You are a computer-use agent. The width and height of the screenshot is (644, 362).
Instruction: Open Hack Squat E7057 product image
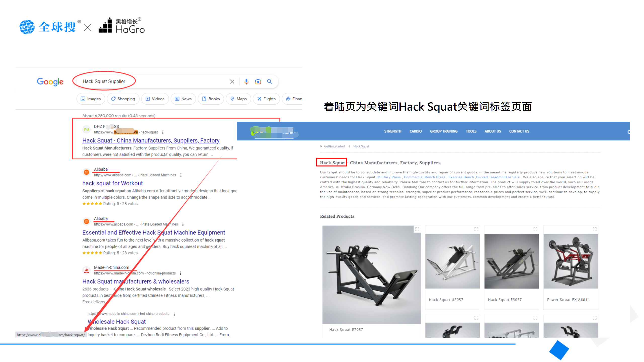coord(372,275)
